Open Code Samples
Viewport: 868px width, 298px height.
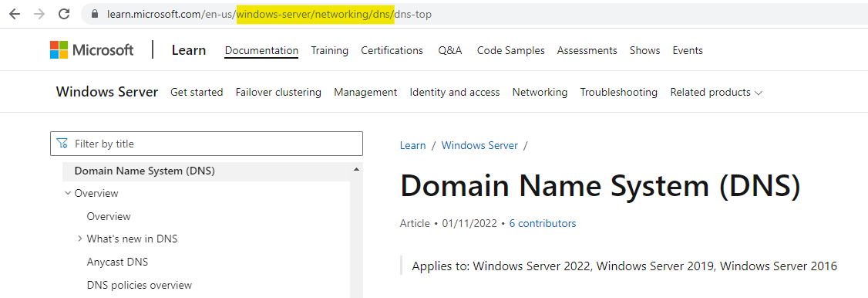[511, 50]
